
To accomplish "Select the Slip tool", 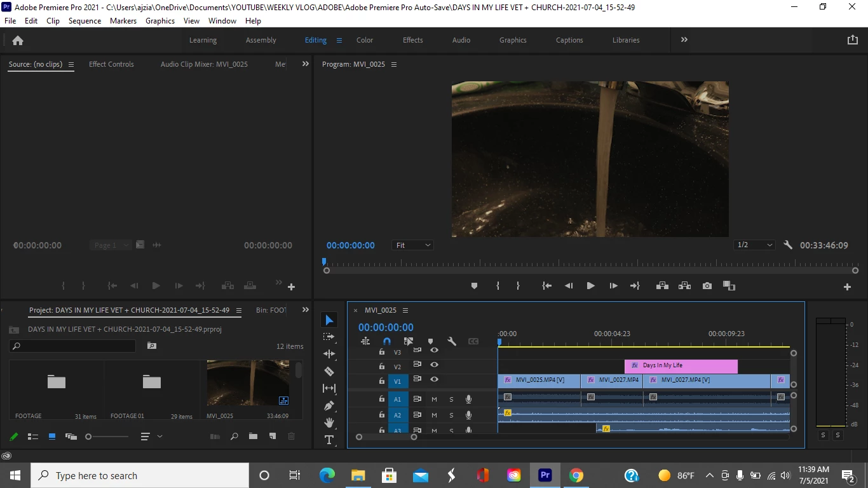I will pyautogui.click(x=329, y=388).
